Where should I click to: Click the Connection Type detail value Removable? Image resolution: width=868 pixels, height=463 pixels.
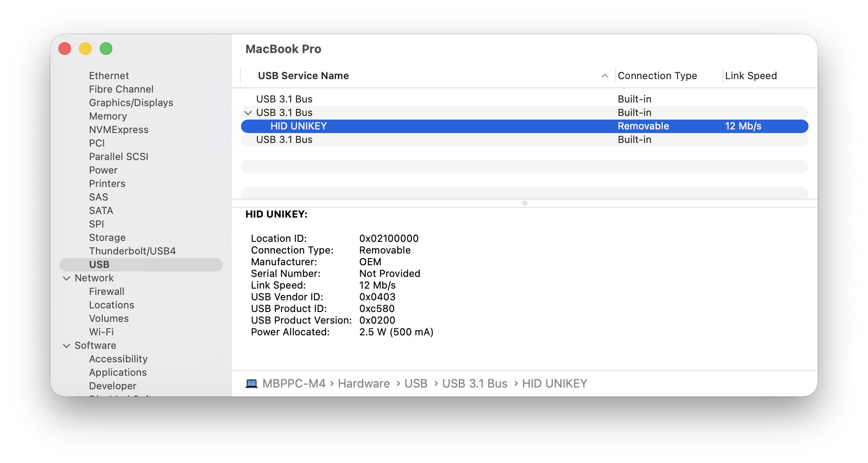385,250
